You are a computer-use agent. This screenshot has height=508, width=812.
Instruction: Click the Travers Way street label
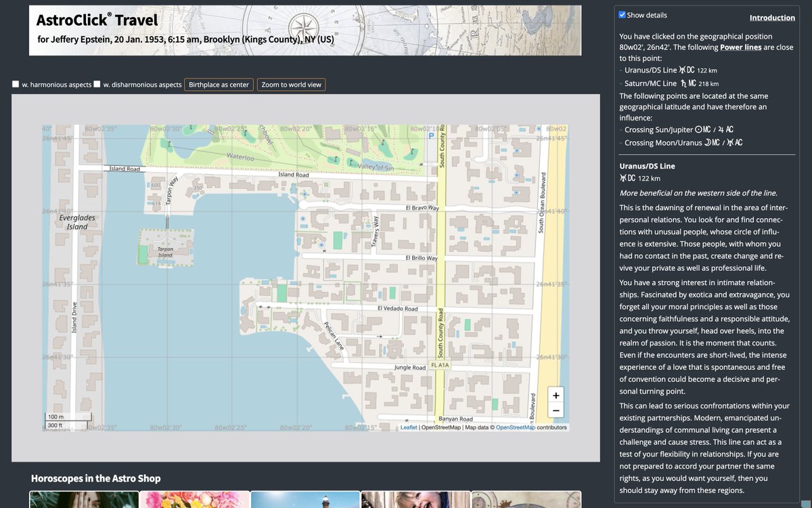(376, 230)
